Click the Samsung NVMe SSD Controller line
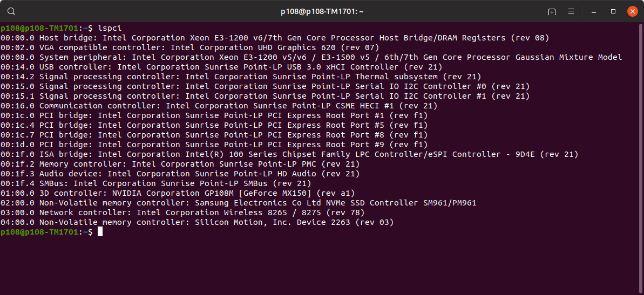This screenshot has width=644, height=295. (238, 203)
